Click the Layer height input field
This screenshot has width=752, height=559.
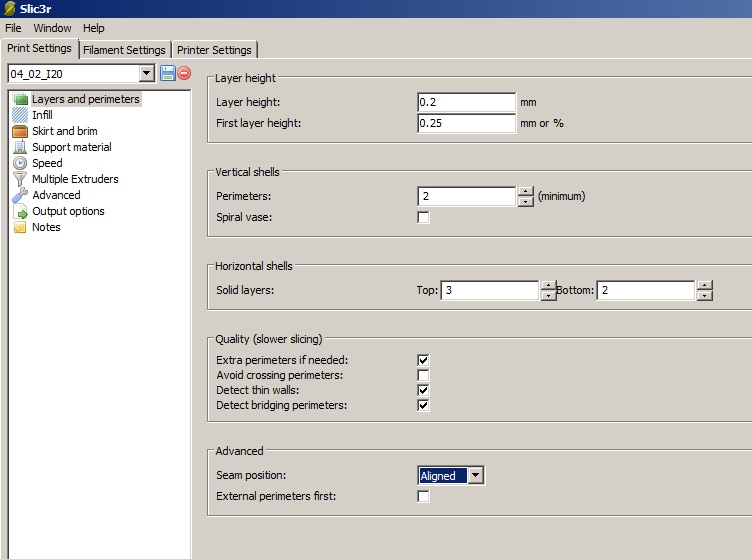[x=466, y=102]
